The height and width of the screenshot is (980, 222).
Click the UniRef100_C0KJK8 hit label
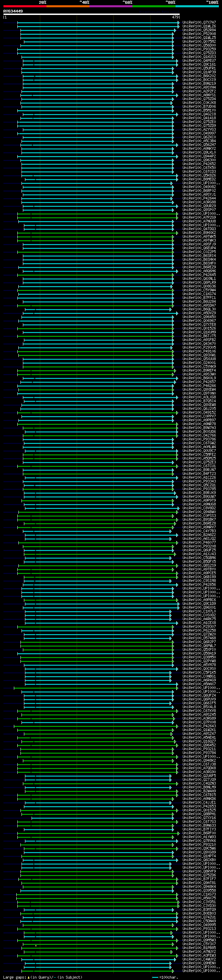pyautogui.click(x=199, y=103)
